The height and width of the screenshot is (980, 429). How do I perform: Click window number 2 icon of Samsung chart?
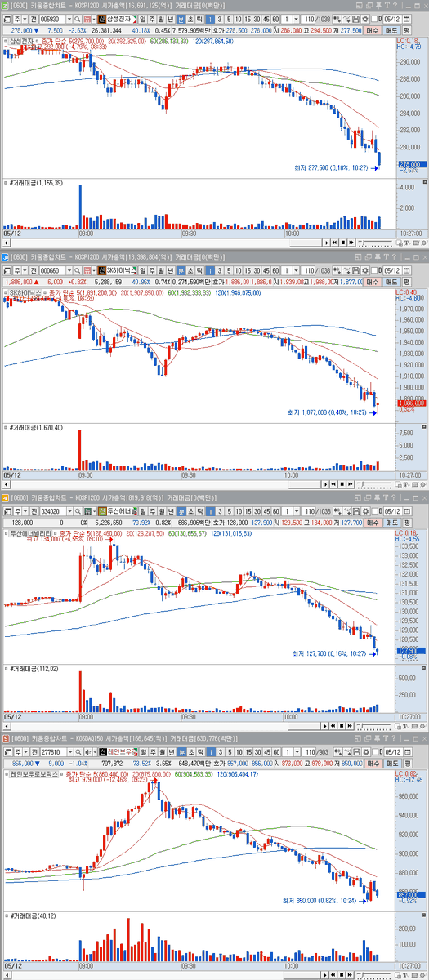pos(5,6)
